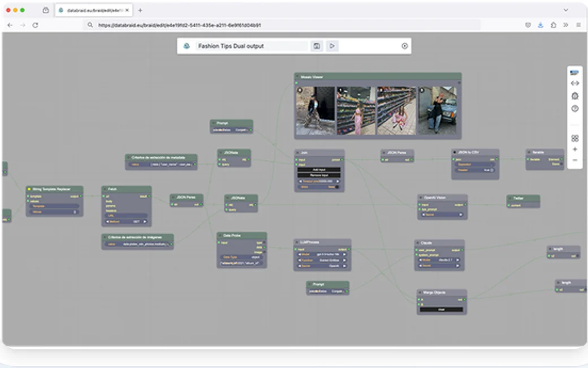Click the horizontal arrows icon in side panel

coord(575,83)
